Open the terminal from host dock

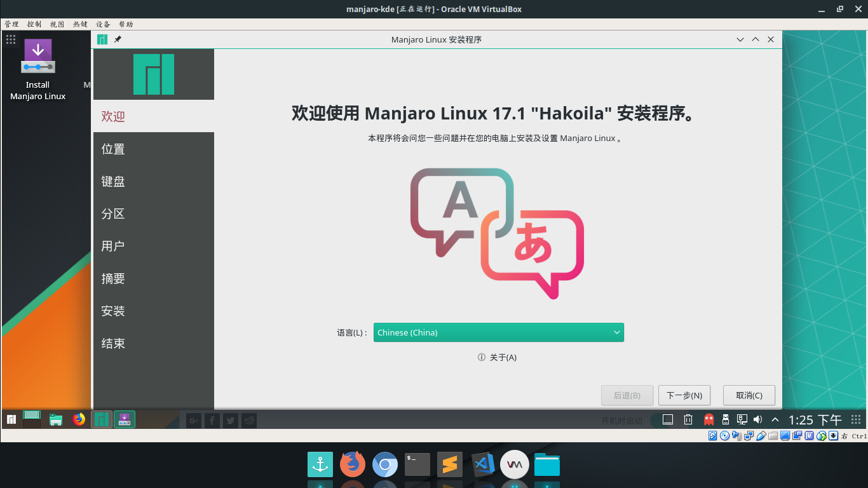tap(417, 464)
